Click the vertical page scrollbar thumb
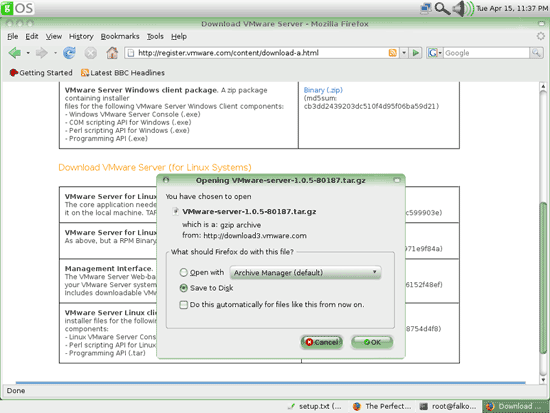 tap(543, 278)
